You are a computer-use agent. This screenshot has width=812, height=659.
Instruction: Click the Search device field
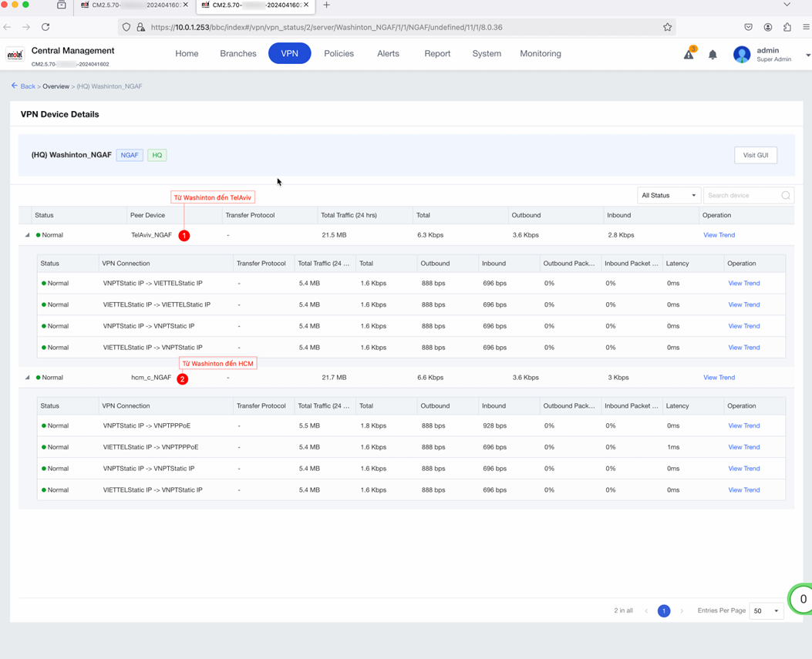[743, 195]
